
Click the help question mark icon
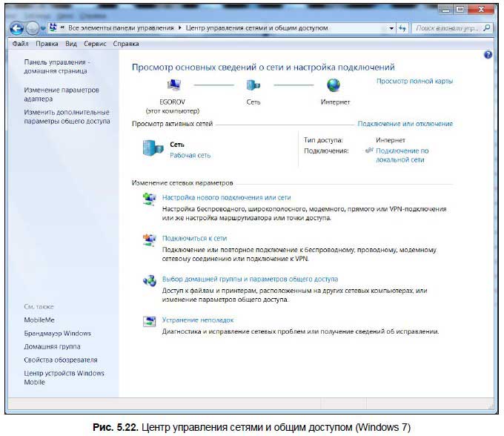pos(488,55)
